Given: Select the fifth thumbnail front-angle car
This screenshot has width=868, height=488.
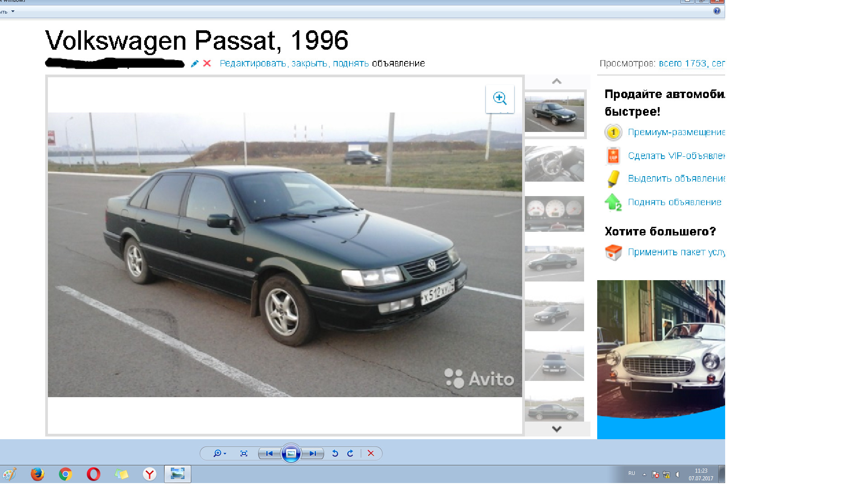Looking at the screenshot, I should click(554, 313).
